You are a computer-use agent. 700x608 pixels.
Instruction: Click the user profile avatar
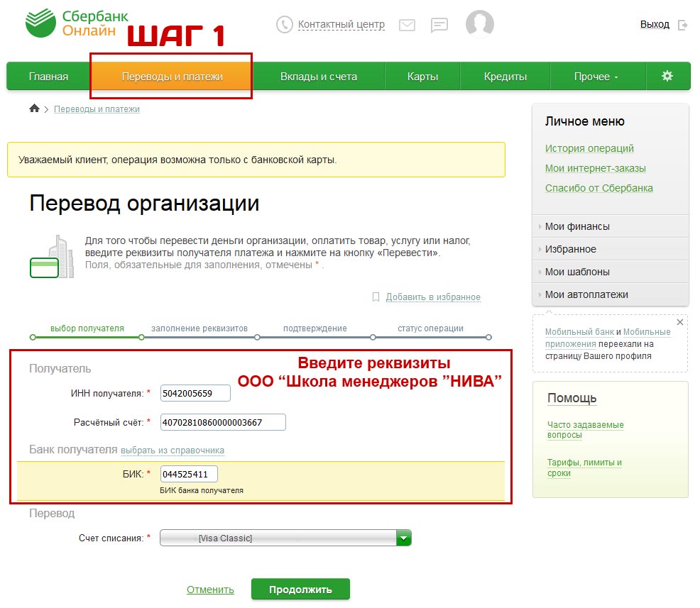click(479, 23)
